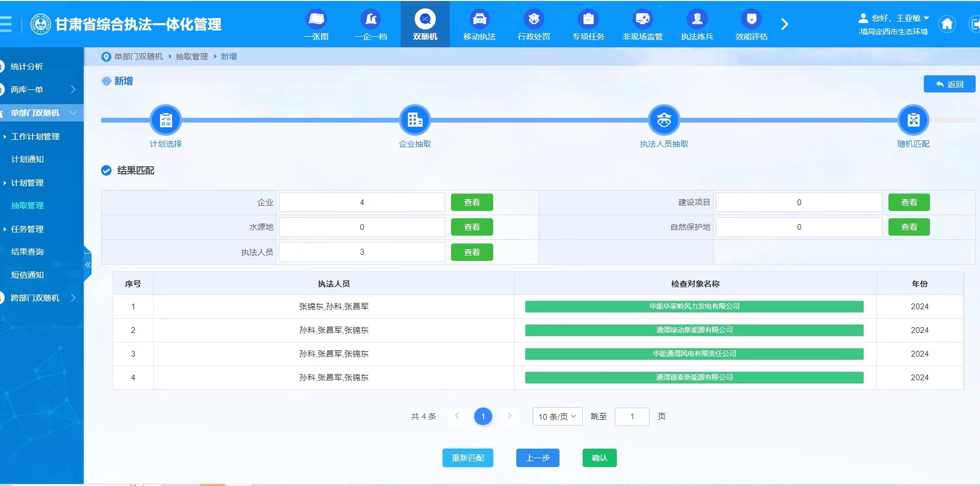980x486 pixels.
Task: Click the 非现场监管 monitor icon
Action: tap(643, 20)
